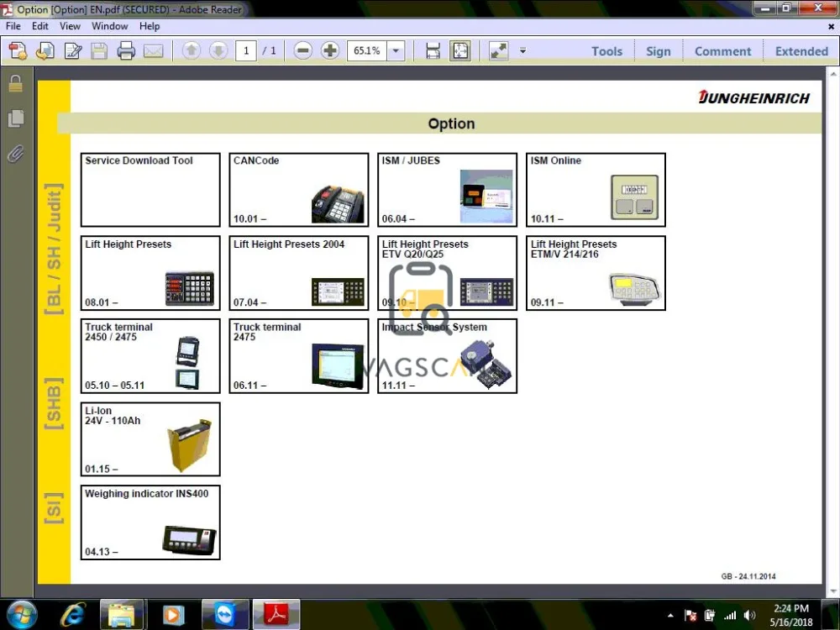840x630 pixels.
Task: Click the Email envelope icon
Action: click(153, 51)
